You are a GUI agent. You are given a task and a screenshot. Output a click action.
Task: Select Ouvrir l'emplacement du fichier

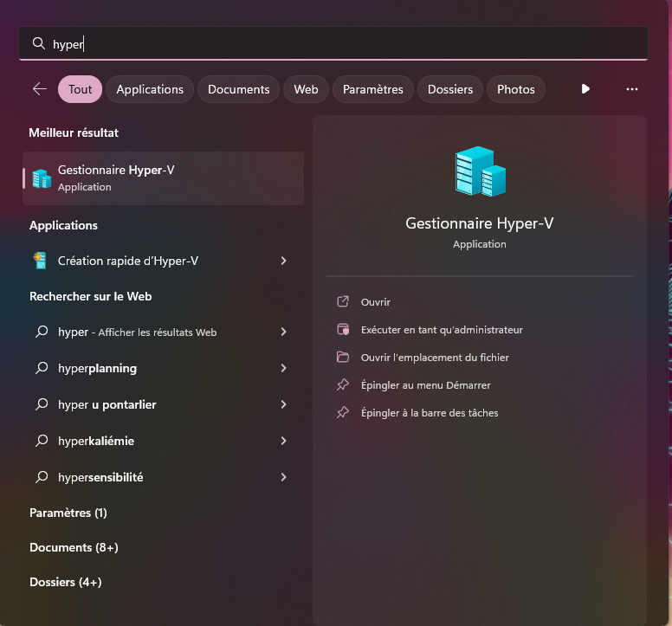coord(435,358)
